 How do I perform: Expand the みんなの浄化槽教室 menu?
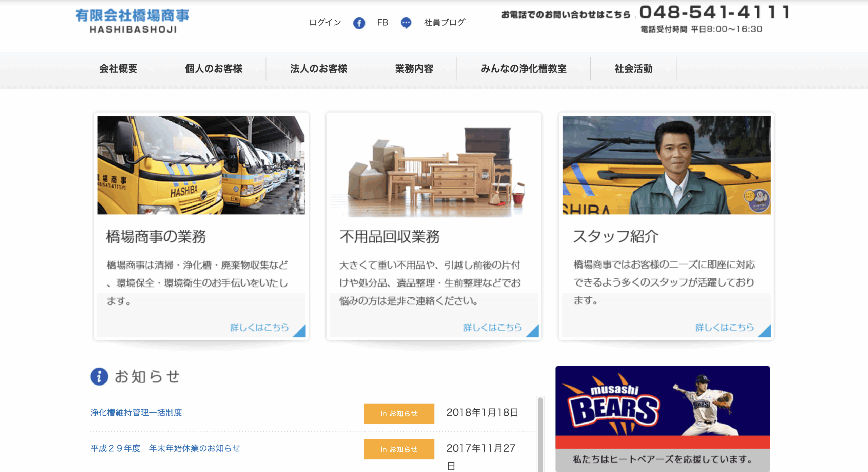pos(524,69)
